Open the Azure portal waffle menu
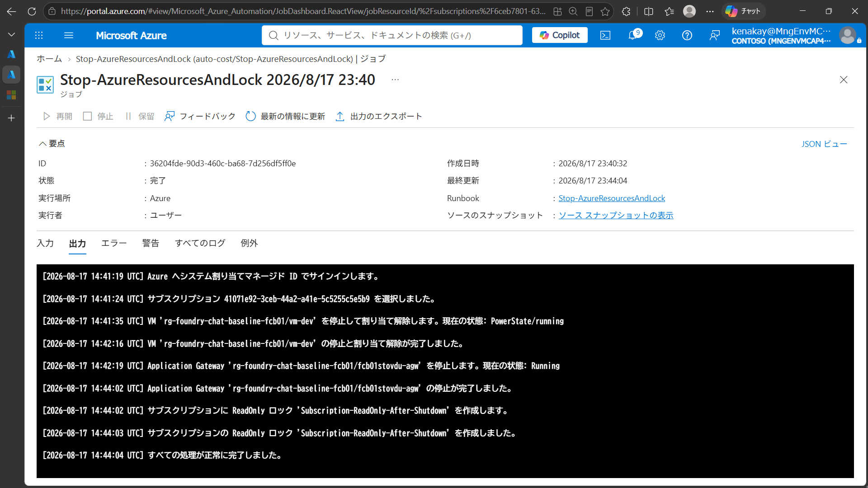Image resolution: width=868 pixels, height=488 pixels. tap(39, 35)
